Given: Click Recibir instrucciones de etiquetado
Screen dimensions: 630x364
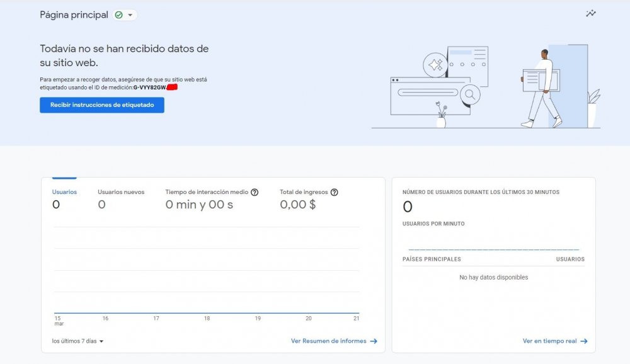Looking at the screenshot, I should 101,105.
